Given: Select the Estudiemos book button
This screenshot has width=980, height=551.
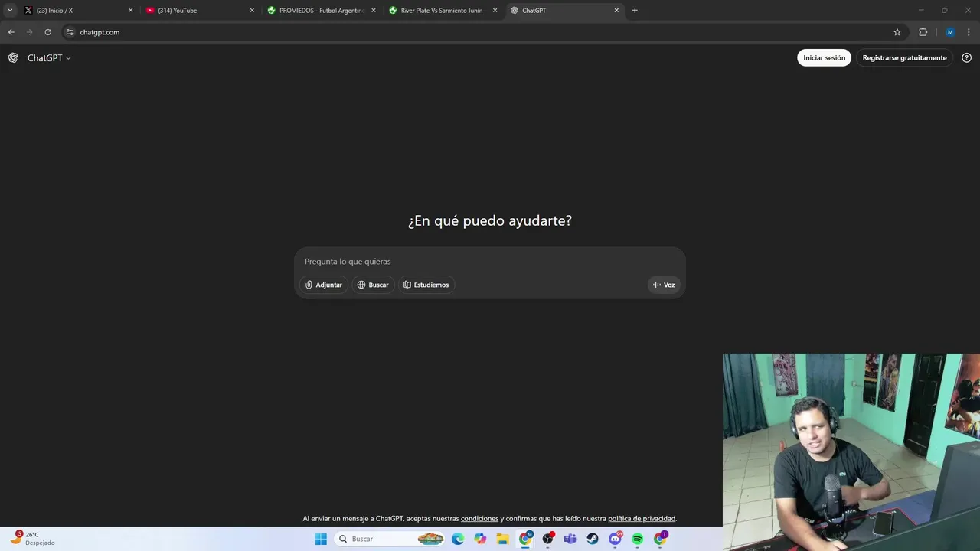Looking at the screenshot, I should click(426, 285).
